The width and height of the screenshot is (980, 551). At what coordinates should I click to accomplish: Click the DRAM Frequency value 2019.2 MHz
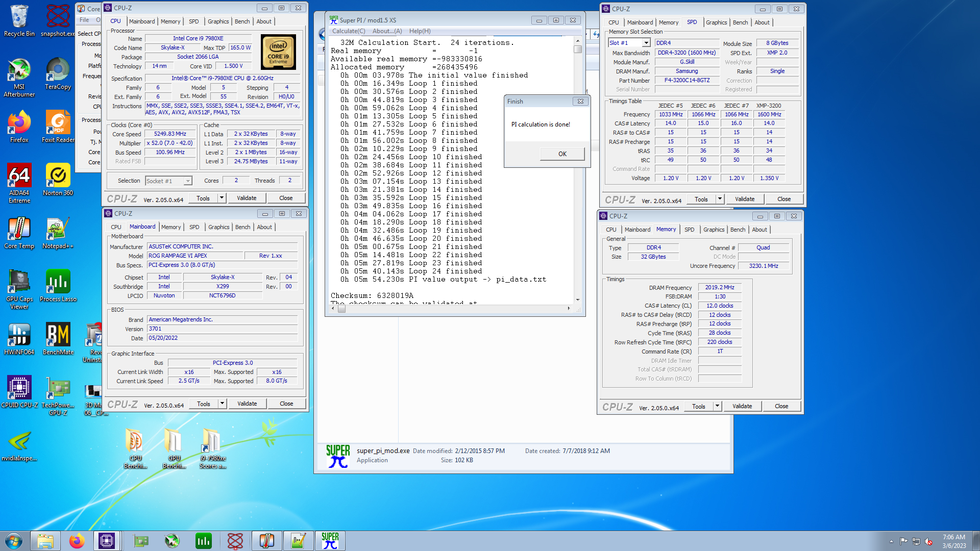(720, 288)
